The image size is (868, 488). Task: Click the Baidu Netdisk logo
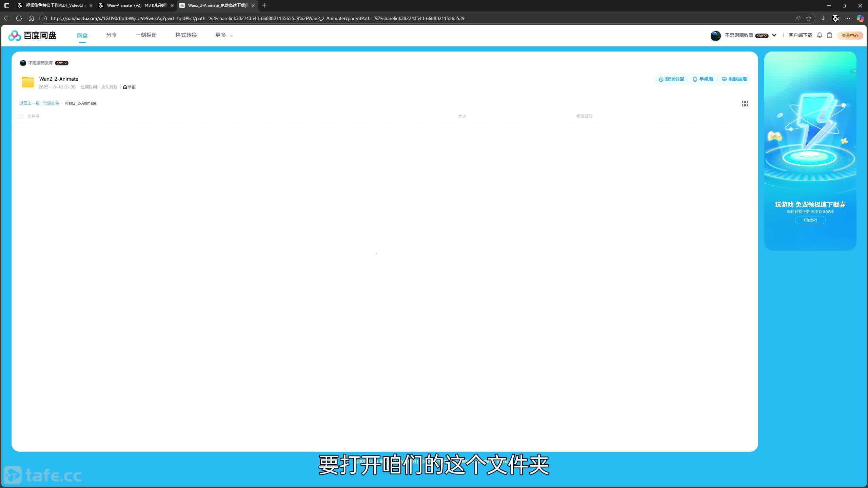tap(32, 35)
